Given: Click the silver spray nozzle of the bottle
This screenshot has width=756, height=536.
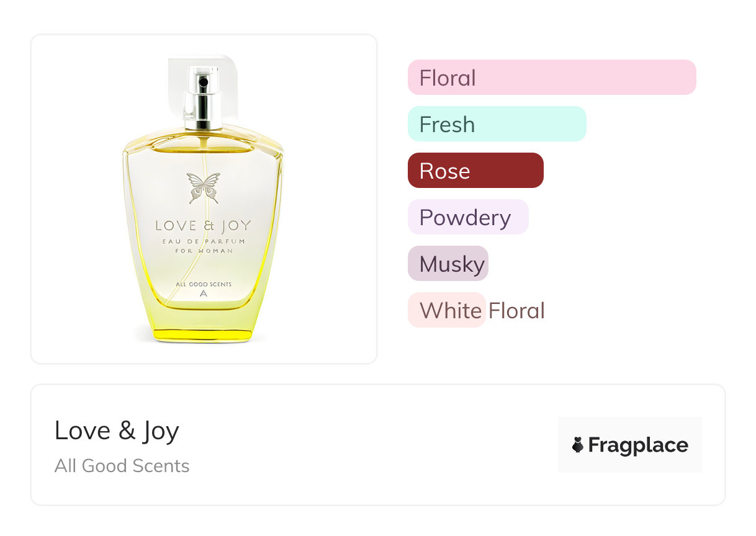Looking at the screenshot, I should click(x=202, y=99).
